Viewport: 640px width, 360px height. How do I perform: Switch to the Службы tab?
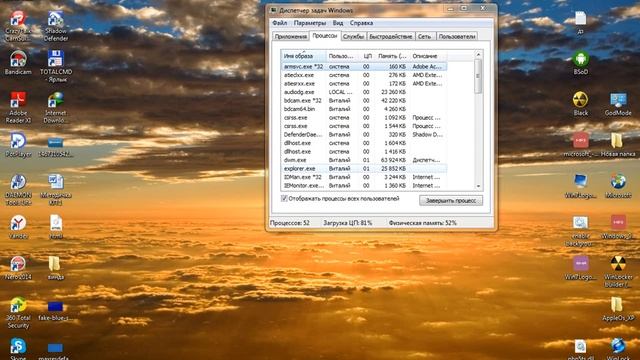[x=353, y=37]
